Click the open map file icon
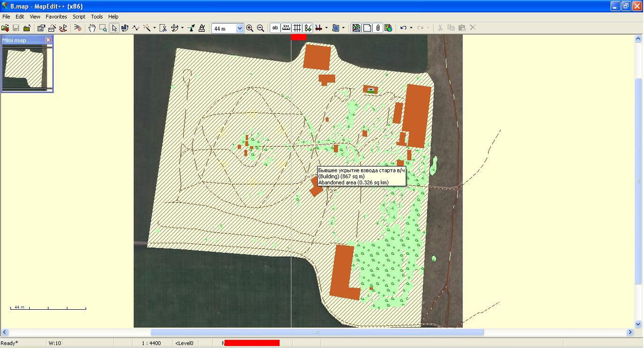 [6, 28]
